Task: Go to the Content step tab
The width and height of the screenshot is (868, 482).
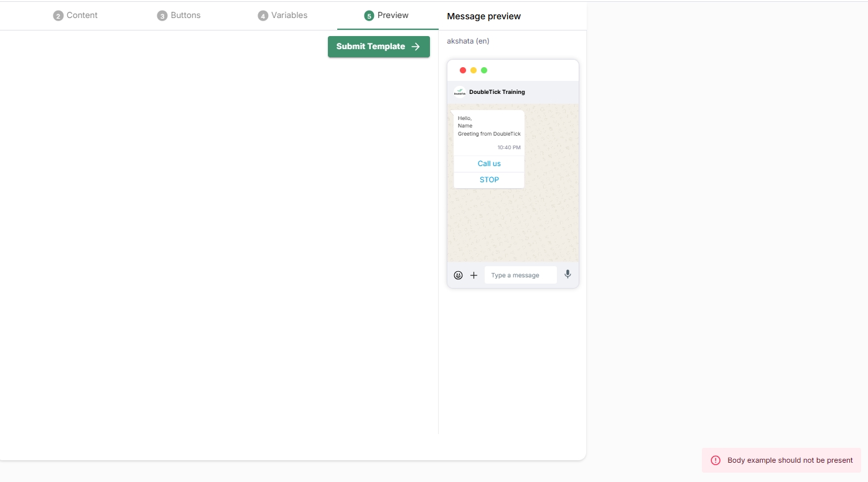Action: click(75, 16)
